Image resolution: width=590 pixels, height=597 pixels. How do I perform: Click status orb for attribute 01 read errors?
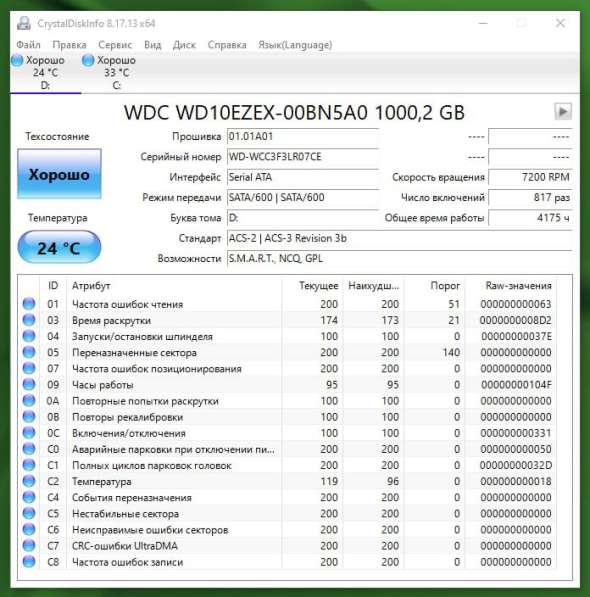click(29, 304)
